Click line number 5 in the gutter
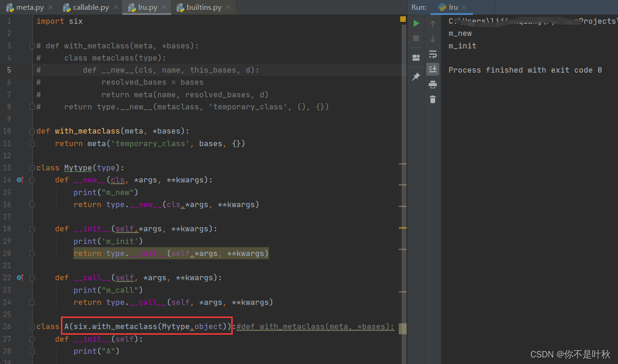The image size is (618, 364). (x=9, y=70)
